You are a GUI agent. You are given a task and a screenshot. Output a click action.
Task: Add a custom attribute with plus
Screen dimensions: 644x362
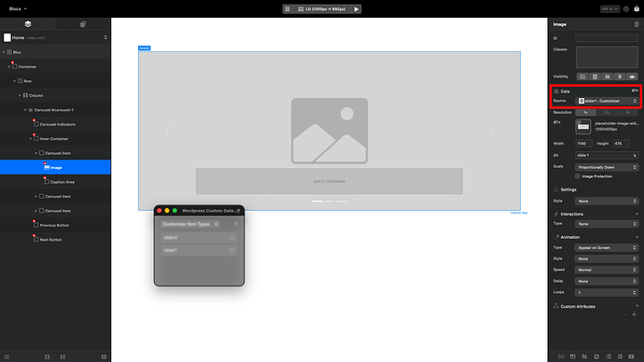pyautogui.click(x=634, y=314)
